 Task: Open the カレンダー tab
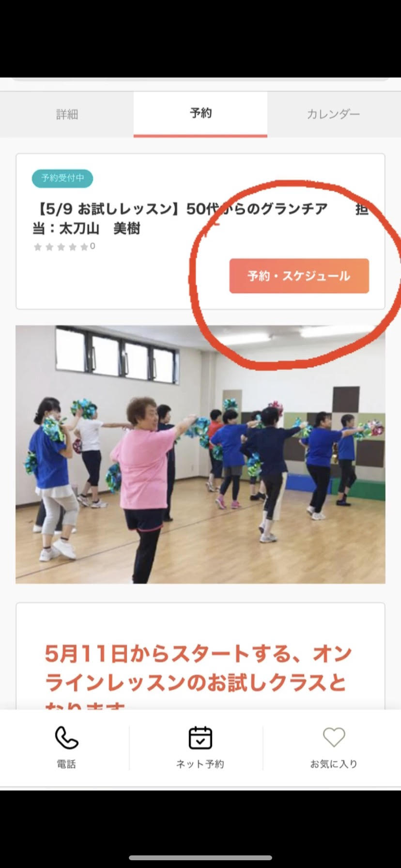334,114
